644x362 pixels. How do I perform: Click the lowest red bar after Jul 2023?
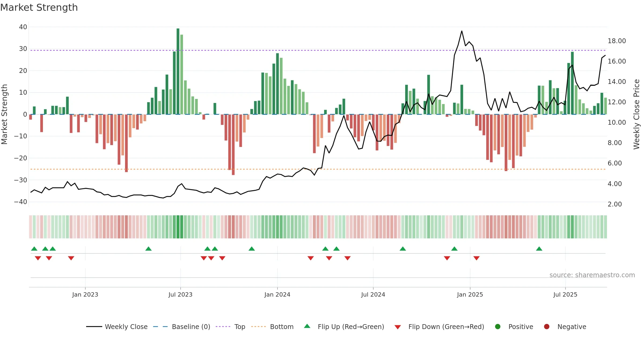pos(233,145)
